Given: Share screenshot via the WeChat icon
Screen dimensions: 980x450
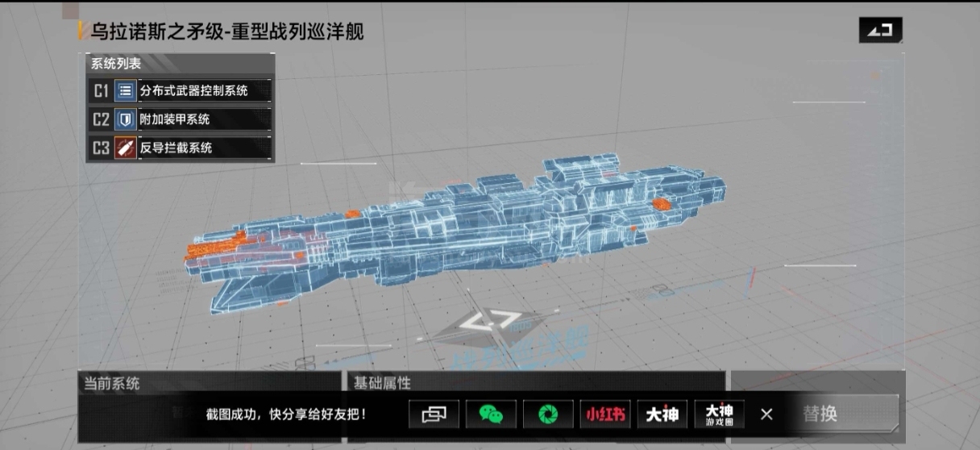Looking at the screenshot, I should (491, 415).
